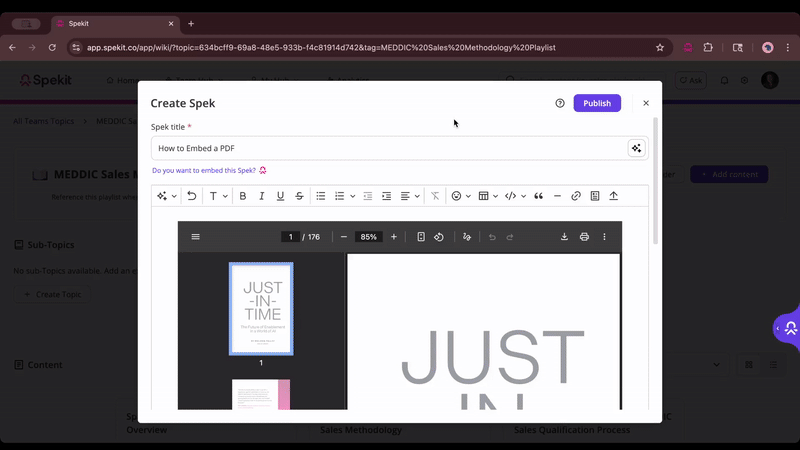Click the strikethrough icon

click(299, 196)
